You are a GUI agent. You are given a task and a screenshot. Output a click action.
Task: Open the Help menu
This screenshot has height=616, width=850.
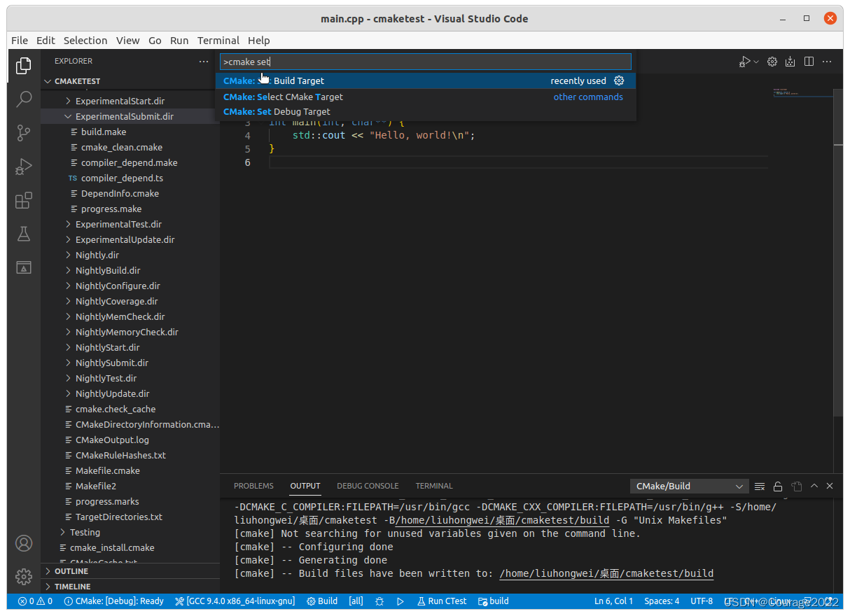tap(259, 41)
